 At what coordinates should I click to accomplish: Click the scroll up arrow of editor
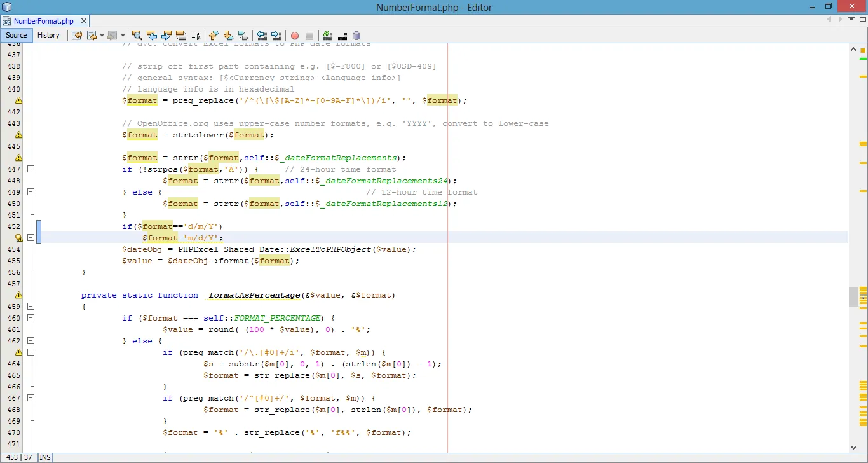pyautogui.click(x=853, y=49)
